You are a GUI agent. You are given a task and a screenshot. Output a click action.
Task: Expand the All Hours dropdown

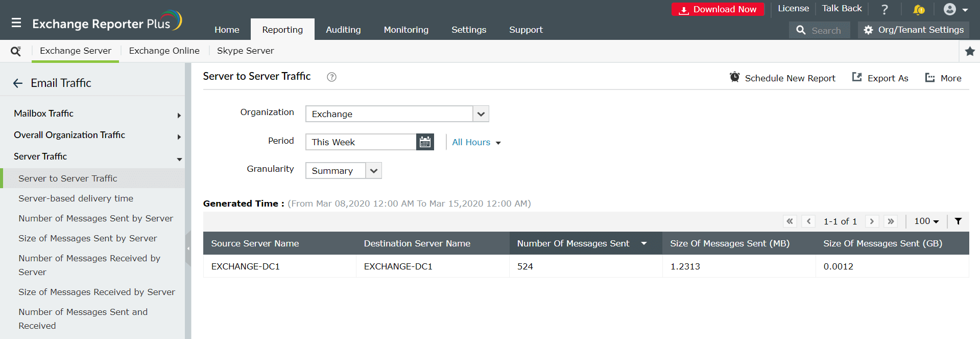[x=476, y=143]
